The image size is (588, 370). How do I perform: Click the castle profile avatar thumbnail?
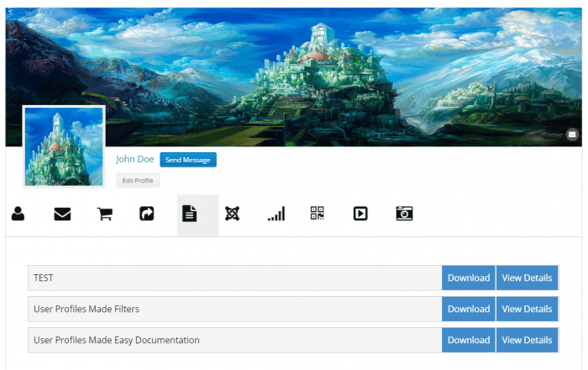click(x=64, y=146)
